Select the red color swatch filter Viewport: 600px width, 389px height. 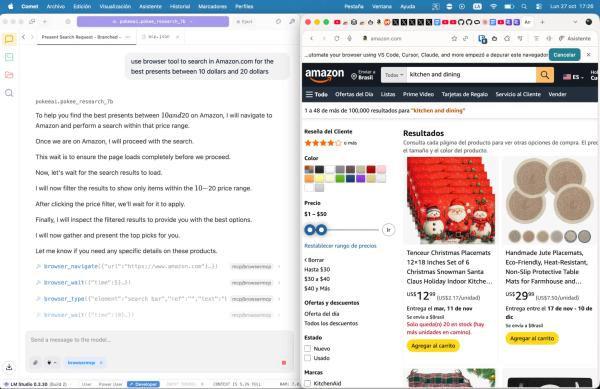point(371,169)
